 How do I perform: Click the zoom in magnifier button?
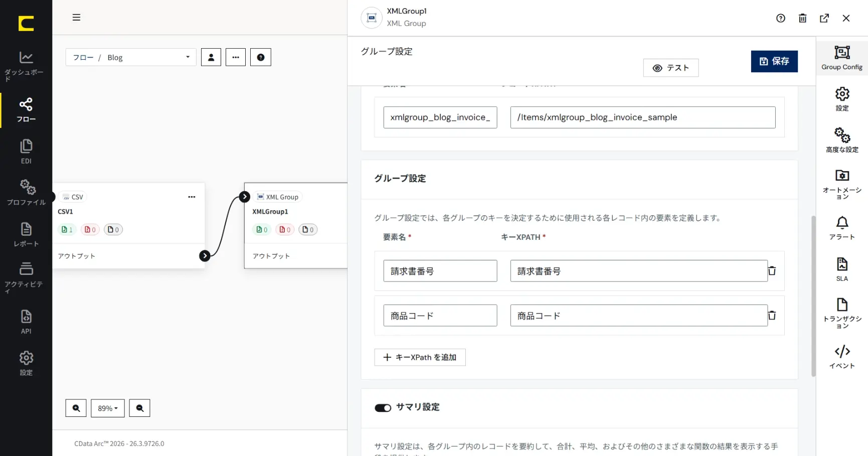point(76,408)
